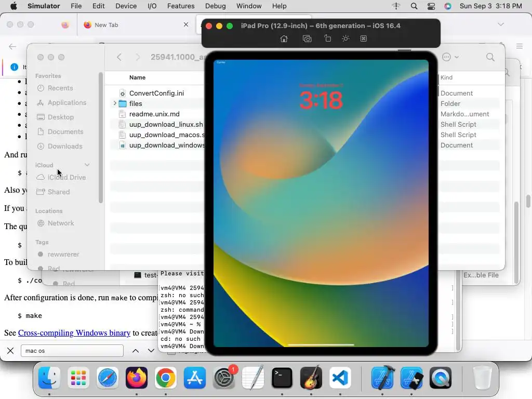The height and width of the screenshot is (399, 532).
Task: Select uup_download_linux.sh file
Action: [x=166, y=125]
